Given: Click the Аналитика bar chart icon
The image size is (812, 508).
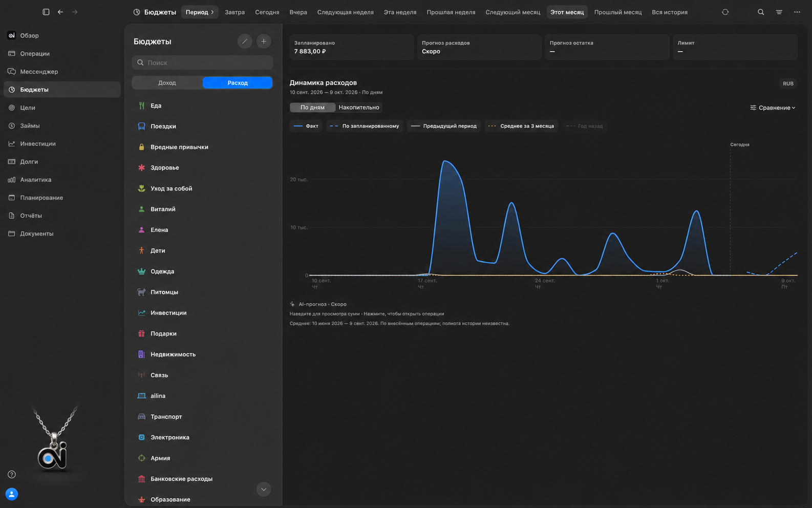Looking at the screenshot, I should pos(12,180).
